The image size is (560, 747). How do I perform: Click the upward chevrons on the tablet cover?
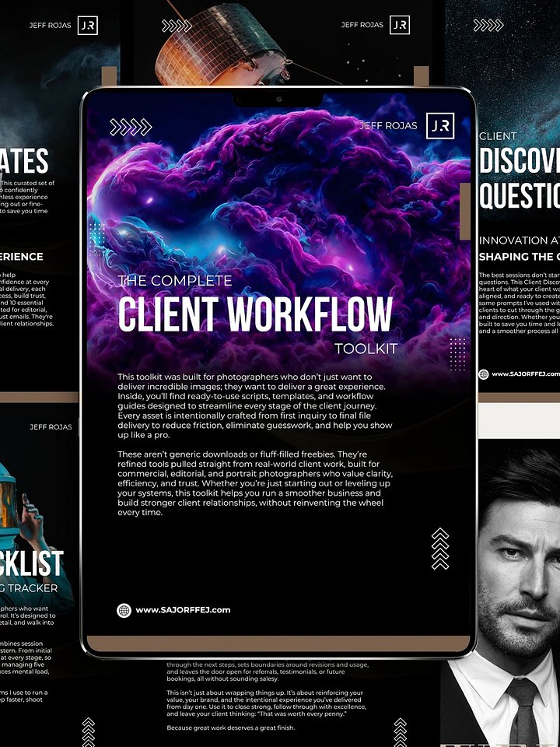pos(440,549)
